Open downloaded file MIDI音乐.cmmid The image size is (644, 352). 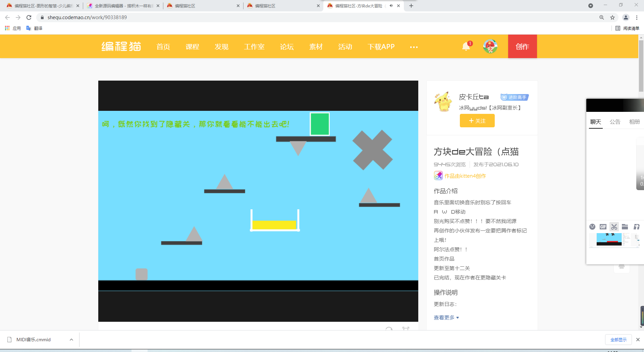click(34, 340)
